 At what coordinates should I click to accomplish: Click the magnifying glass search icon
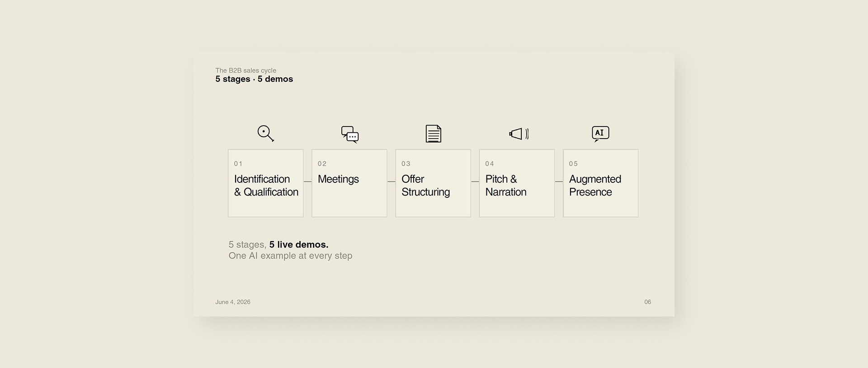click(x=266, y=134)
